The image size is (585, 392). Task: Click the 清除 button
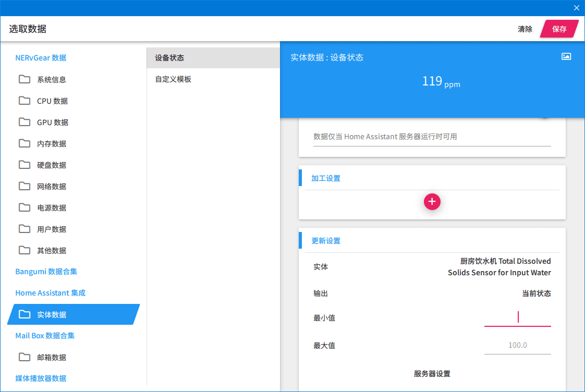[525, 29]
